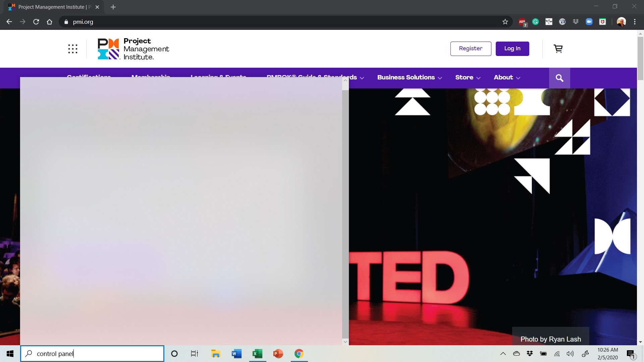Click the page vertical scrollbar thumb
Image resolution: width=644 pixels, height=362 pixels.
pos(640,59)
